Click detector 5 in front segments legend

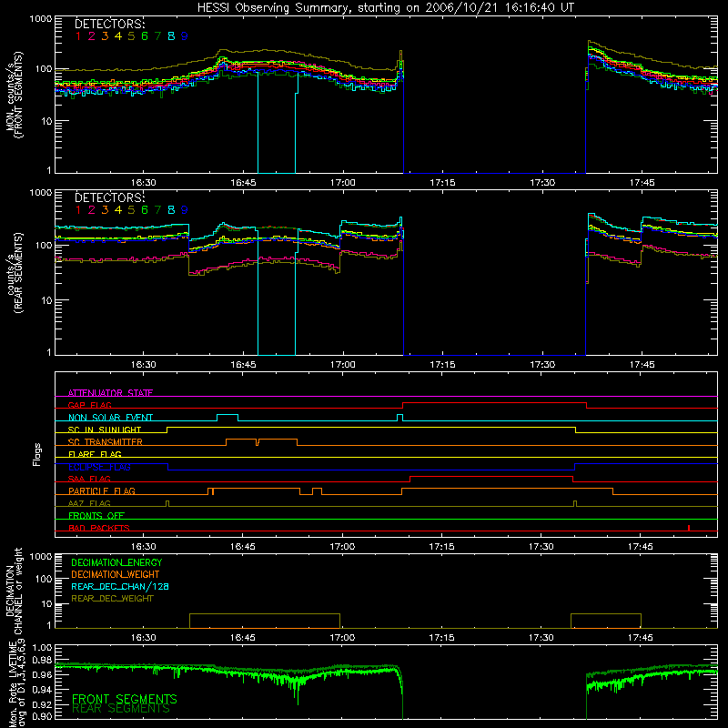[x=131, y=36]
